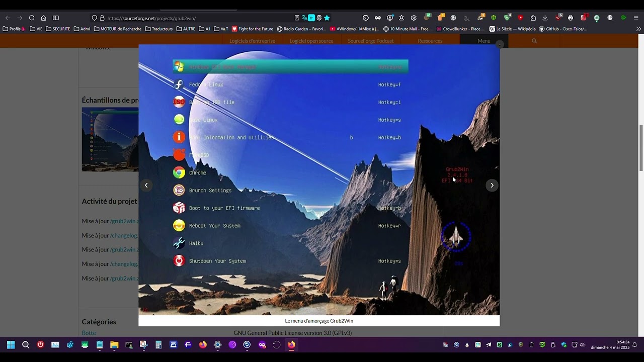Open the browser history clock icon

coord(366,18)
